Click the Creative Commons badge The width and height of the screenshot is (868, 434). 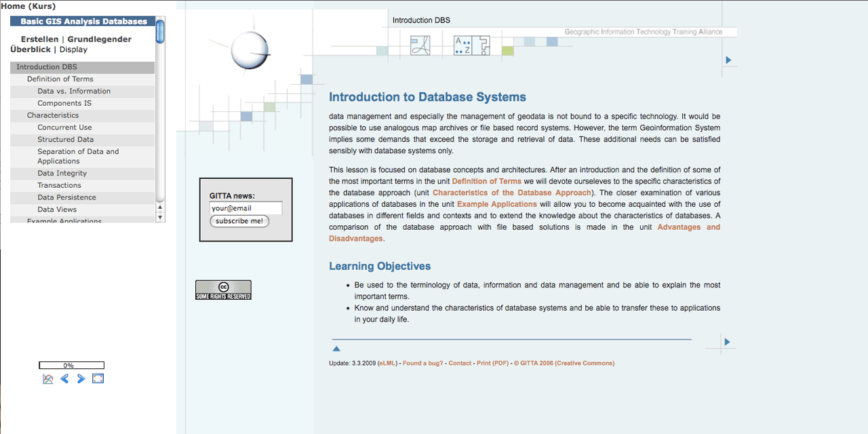(223, 290)
